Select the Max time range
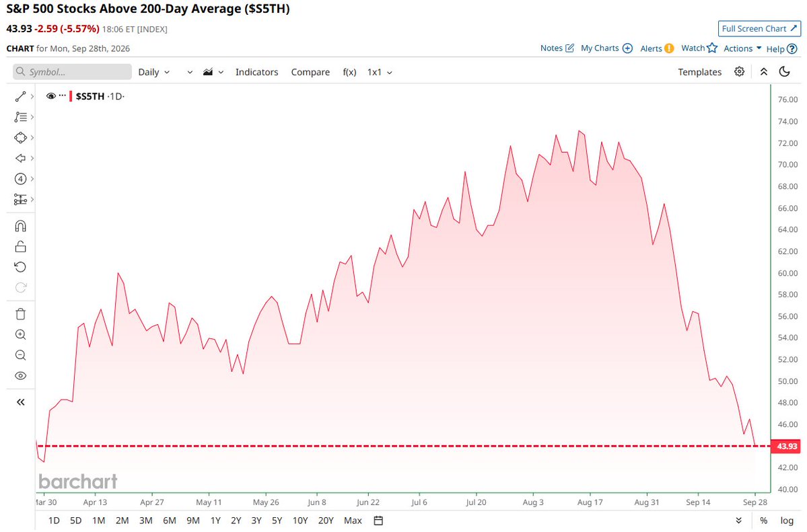This screenshot has height=532, width=807. click(x=353, y=520)
